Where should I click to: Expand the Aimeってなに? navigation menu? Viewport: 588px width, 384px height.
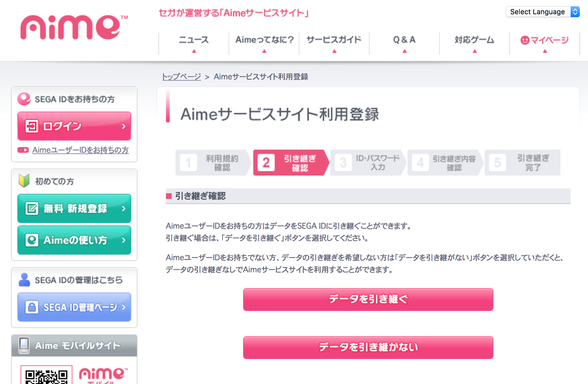click(264, 43)
